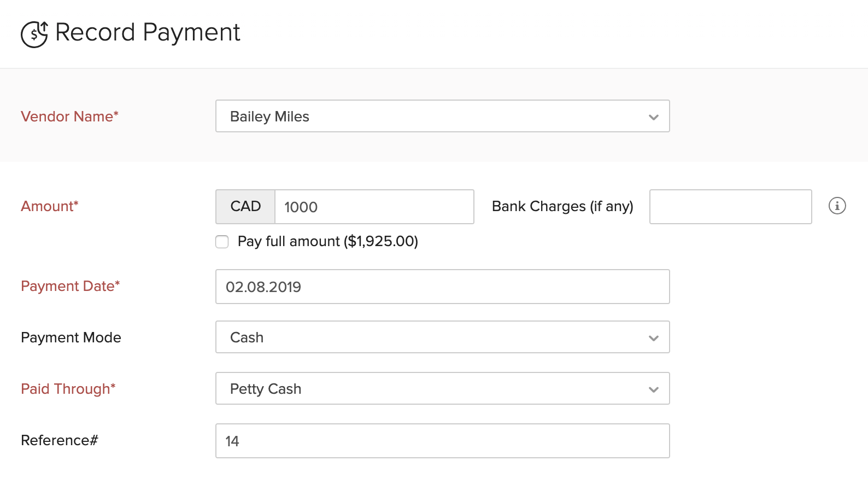Viewport: 868px width, 478px height.
Task: Enable the Pay full amount checkbox
Action: [222, 242]
